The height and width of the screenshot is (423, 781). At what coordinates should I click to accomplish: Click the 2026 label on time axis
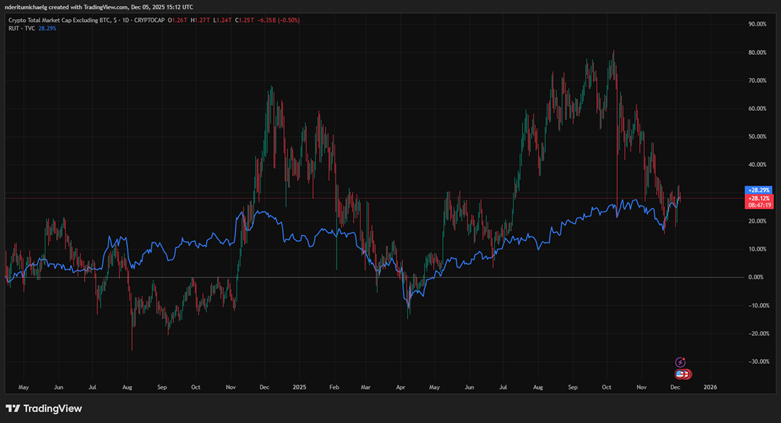710,386
